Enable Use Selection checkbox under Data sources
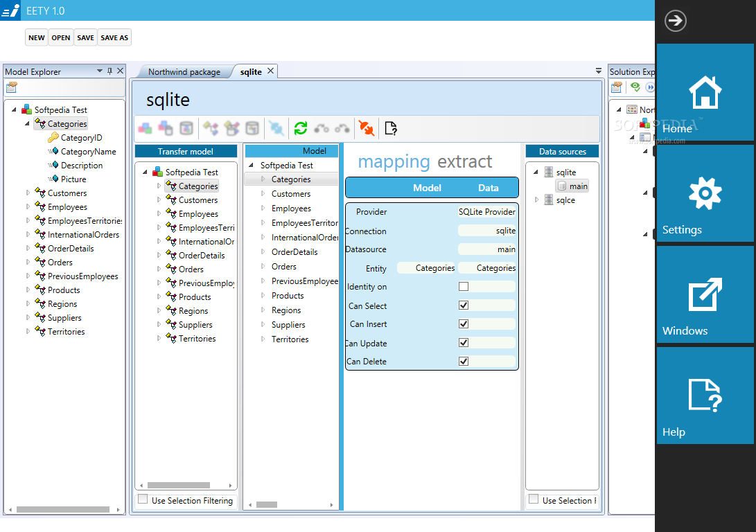 click(534, 499)
